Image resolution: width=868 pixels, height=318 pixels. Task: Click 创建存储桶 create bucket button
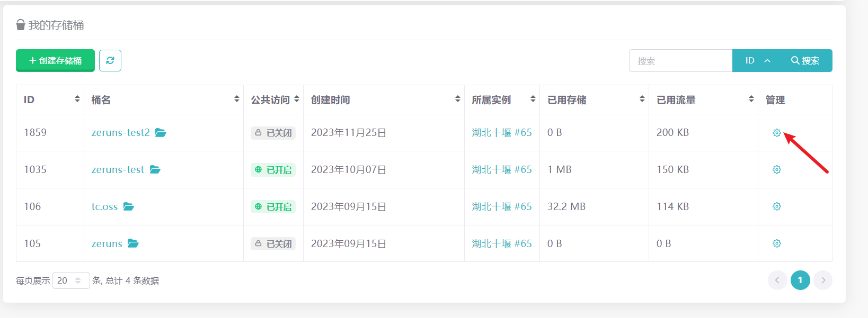(x=55, y=60)
